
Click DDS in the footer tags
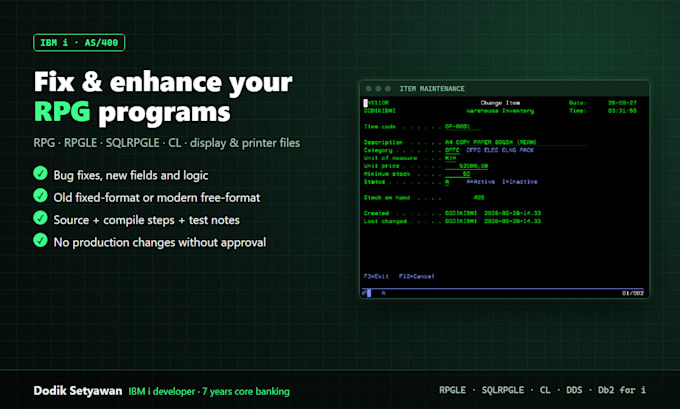click(x=574, y=390)
